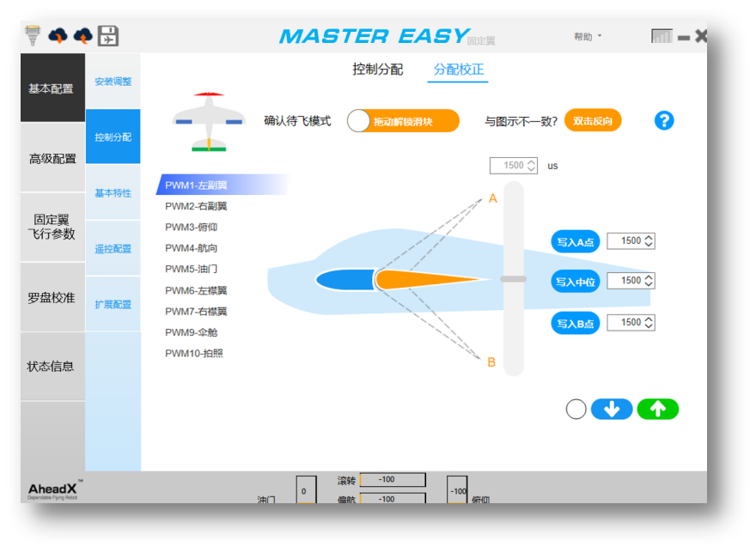Increase the B点 value spinner

pos(649,319)
